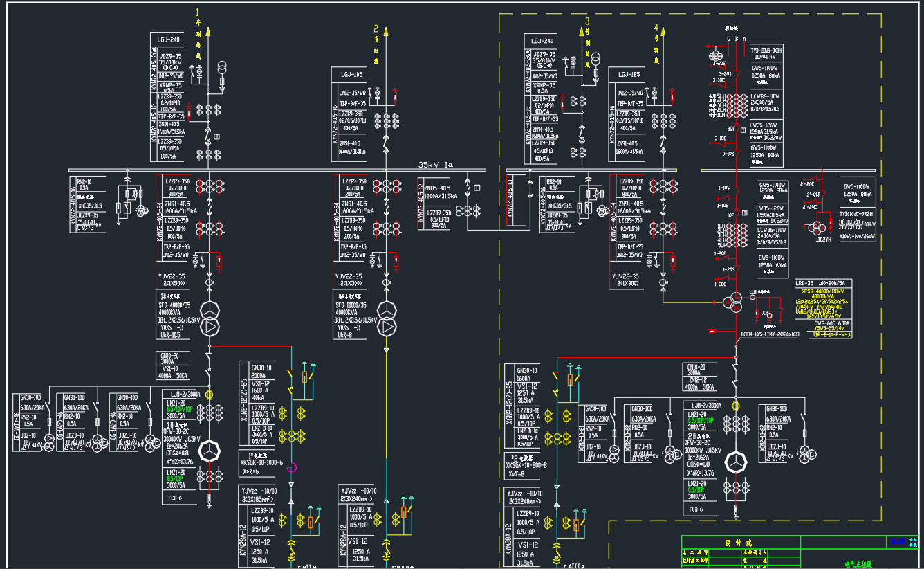Click the GWB-60G 630A label

(x=822, y=323)
